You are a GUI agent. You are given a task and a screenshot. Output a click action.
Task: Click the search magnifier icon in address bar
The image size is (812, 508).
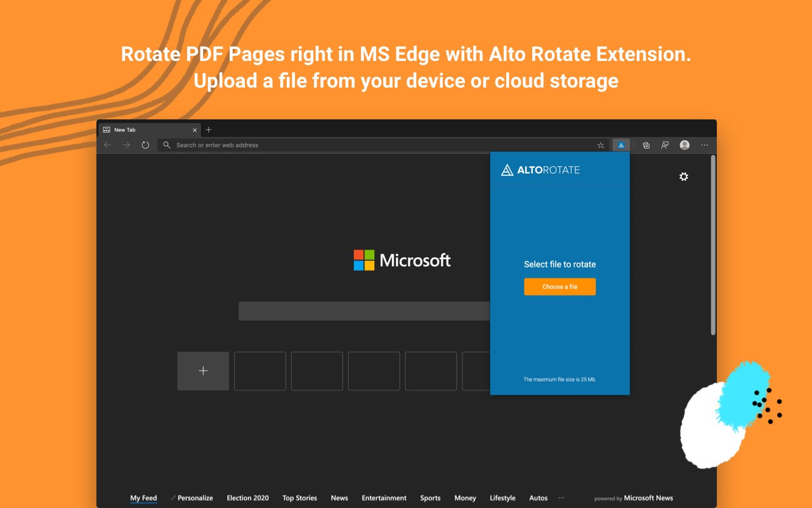pos(167,145)
